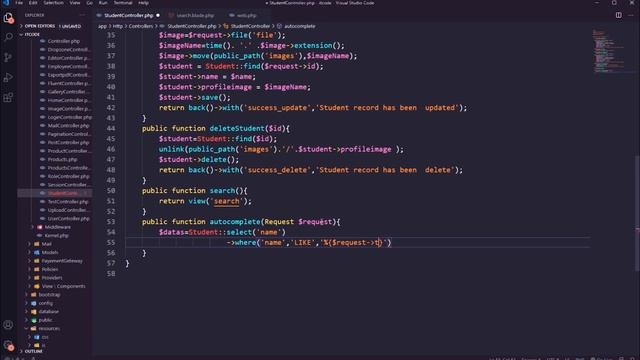Open UserController.php in explorer
The image size is (640, 360).
pos(68,219)
